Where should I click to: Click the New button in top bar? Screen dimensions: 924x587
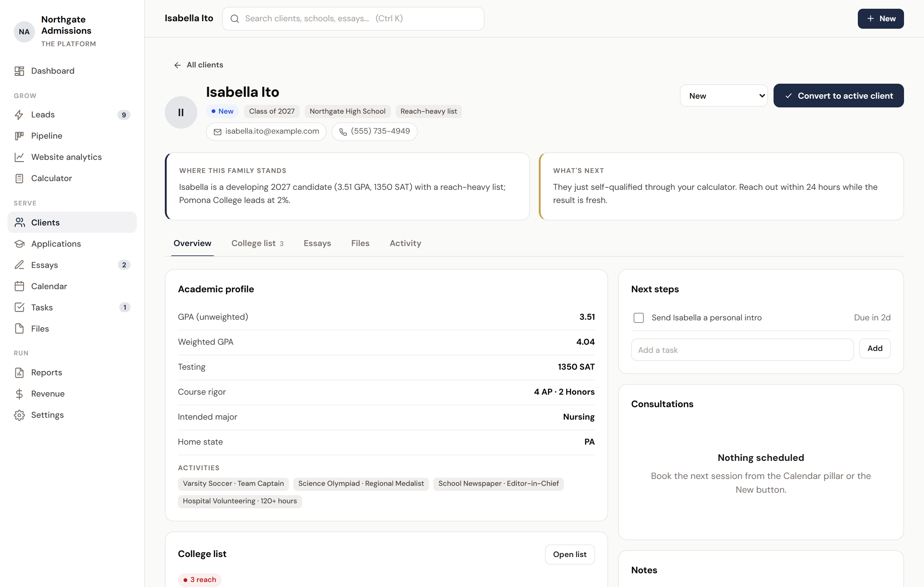coord(881,18)
